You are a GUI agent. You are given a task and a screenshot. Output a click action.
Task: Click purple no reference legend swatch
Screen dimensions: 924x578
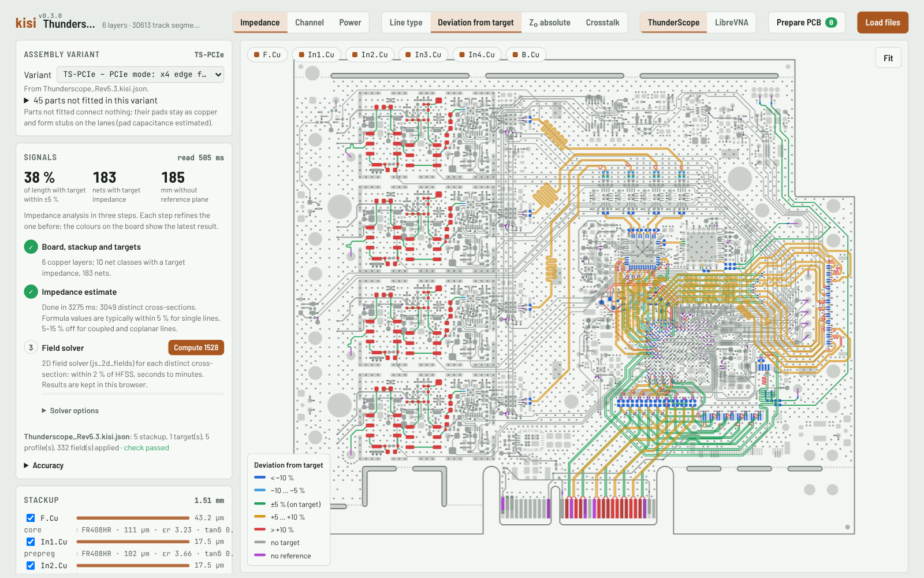pyautogui.click(x=260, y=555)
